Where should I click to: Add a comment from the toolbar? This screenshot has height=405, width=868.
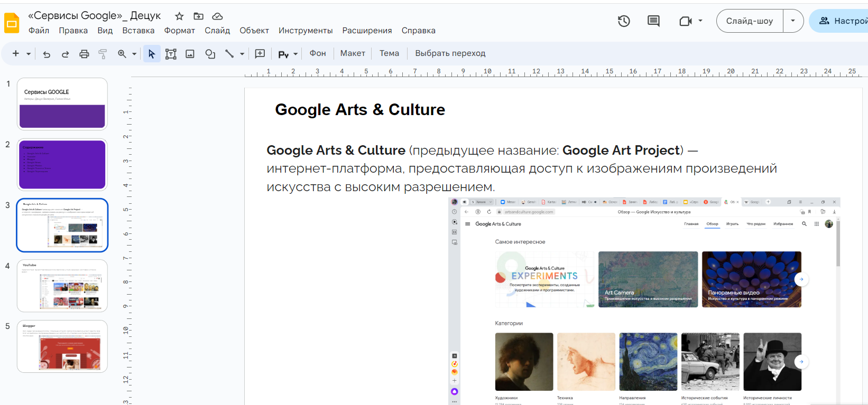pos(260,54)
